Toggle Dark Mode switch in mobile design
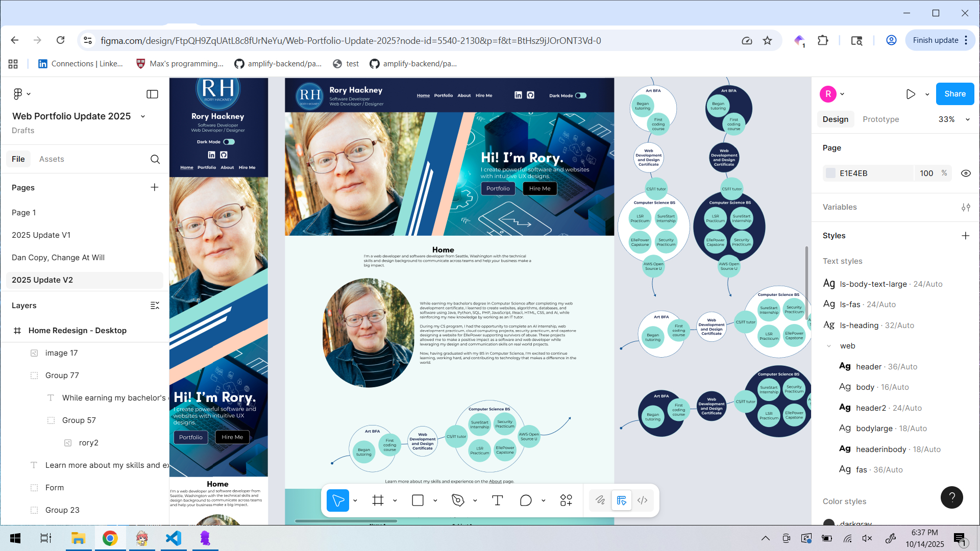 229,142
